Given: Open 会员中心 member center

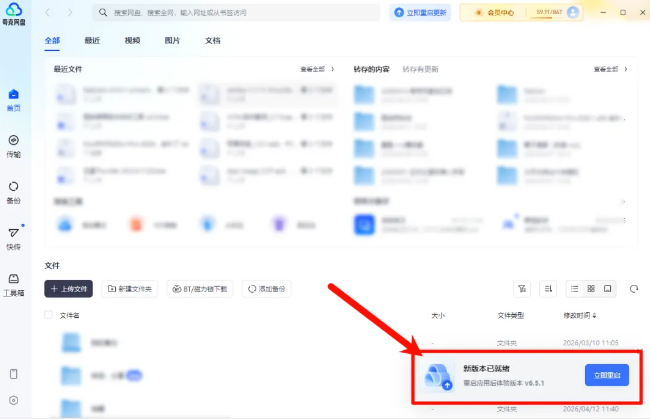Looking at the screenshot, I should 495,13.
